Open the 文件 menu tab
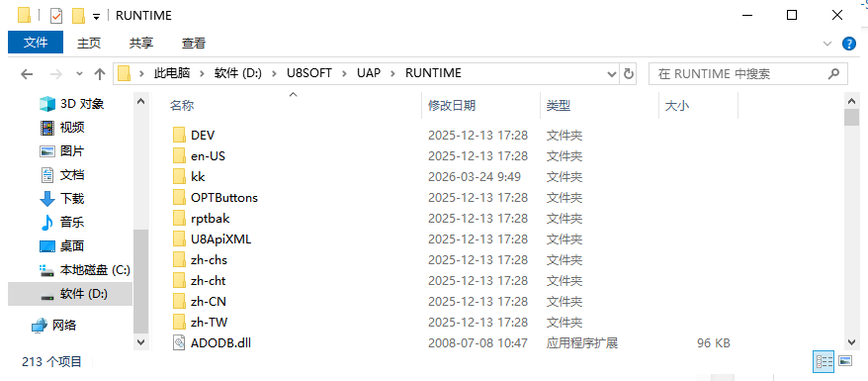 pyautogui.click(x=36, y=43)
